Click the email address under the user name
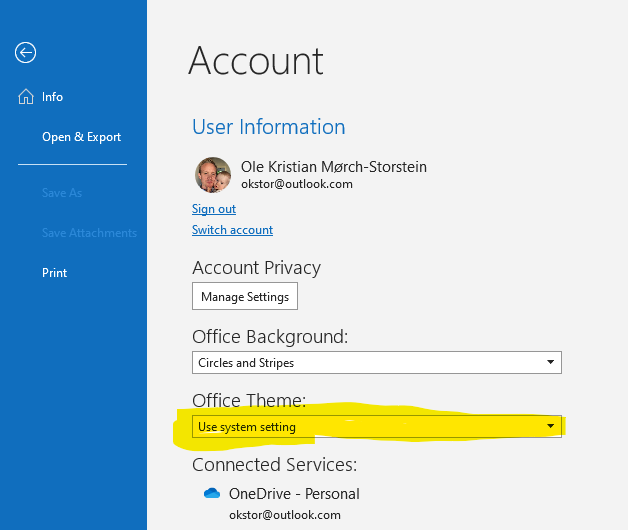 click(x=297, y=184)
